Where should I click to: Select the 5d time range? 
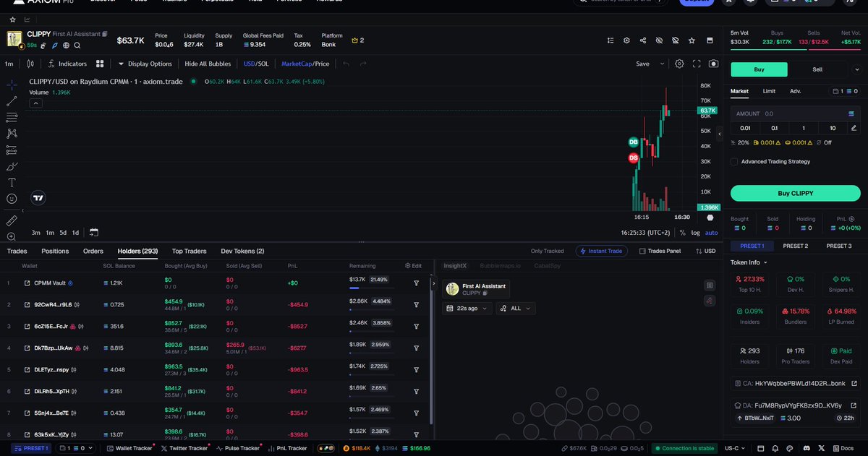point(63,233)
